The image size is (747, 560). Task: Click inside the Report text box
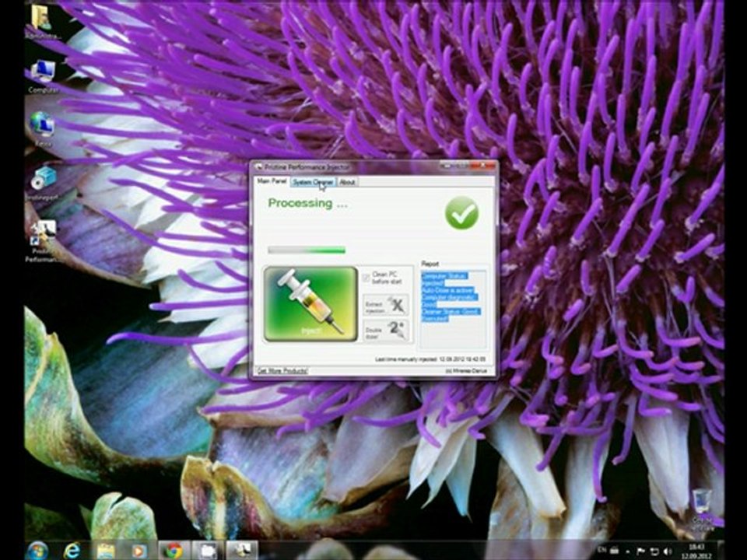pyautogui.click(x=454, y=309)
